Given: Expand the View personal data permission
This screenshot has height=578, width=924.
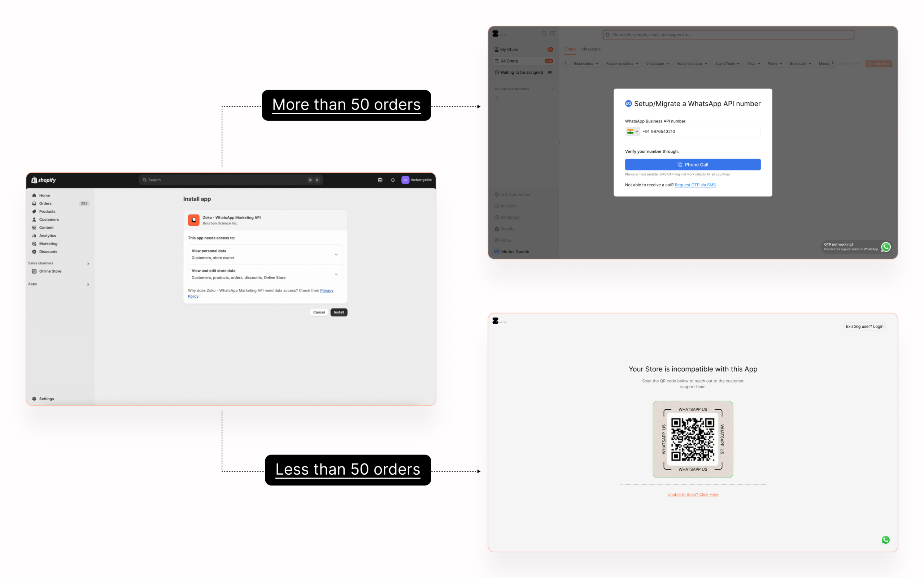Looking at the screenshot, I should tap(336, 255).
